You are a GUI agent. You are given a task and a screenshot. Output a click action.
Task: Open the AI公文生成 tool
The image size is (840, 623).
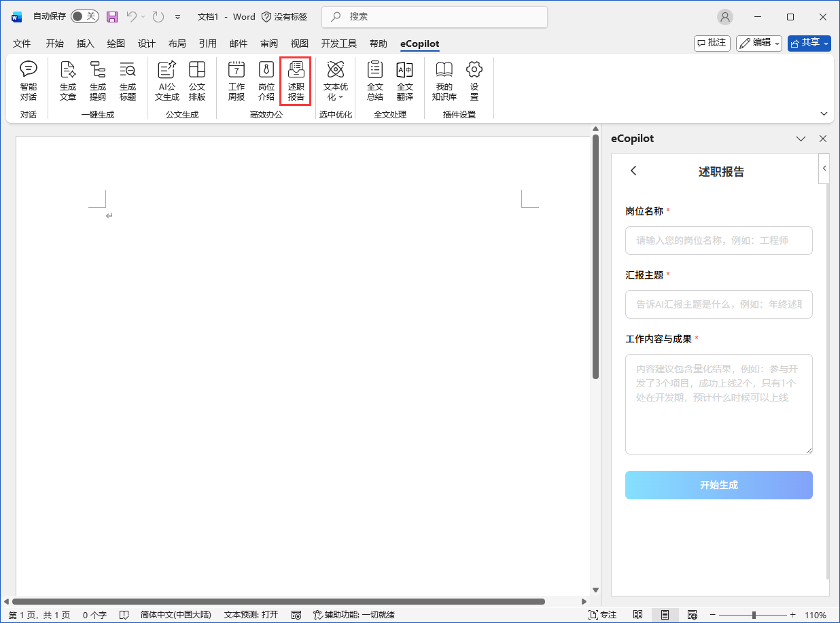tap(167, 81)
